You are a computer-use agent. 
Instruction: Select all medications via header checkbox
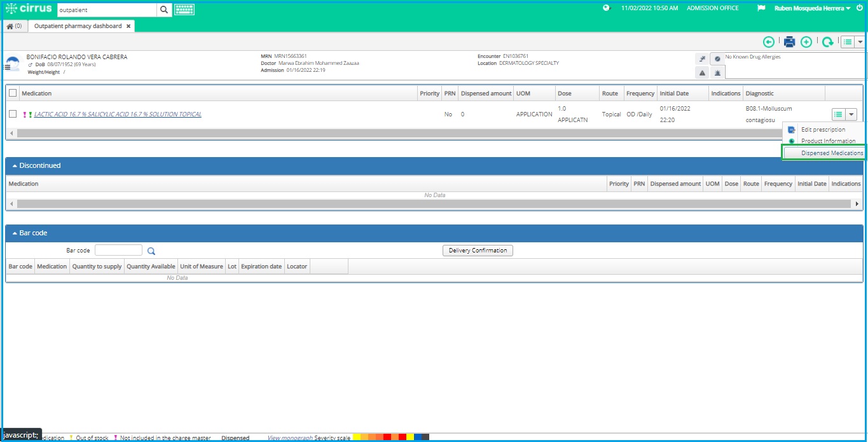pyautogui.click(x=12, y=93)
